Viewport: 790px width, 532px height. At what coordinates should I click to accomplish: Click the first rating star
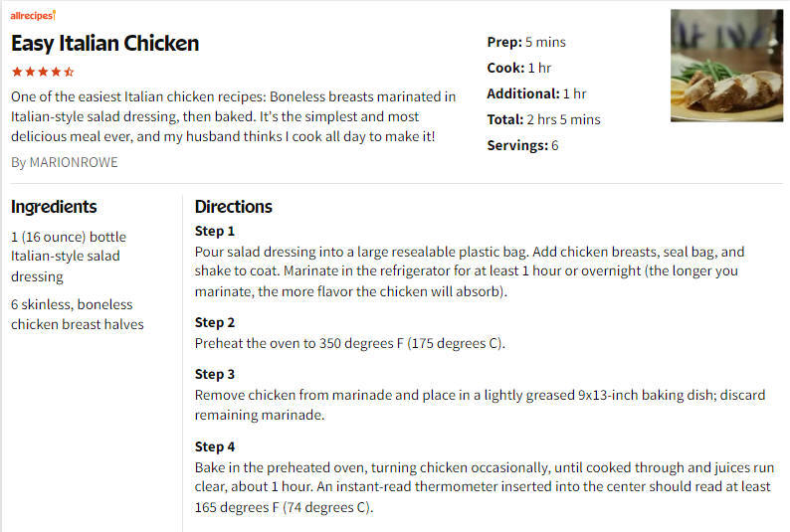click(17, 72)
